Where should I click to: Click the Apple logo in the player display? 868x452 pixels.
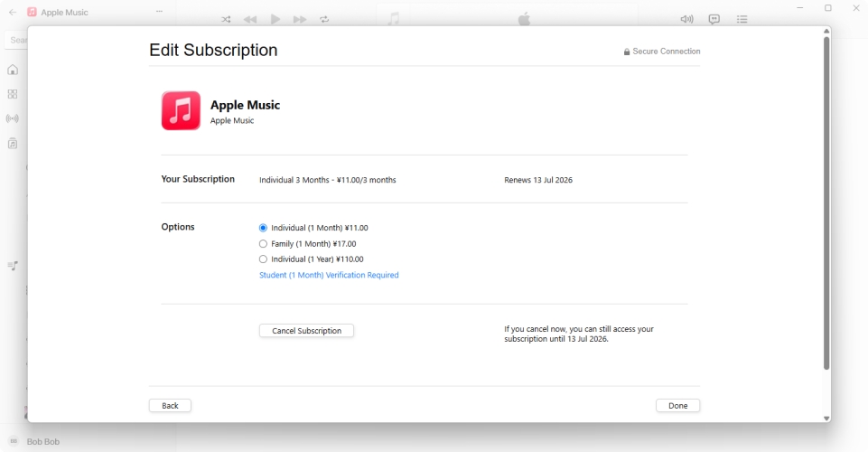(x=524, y=19)
